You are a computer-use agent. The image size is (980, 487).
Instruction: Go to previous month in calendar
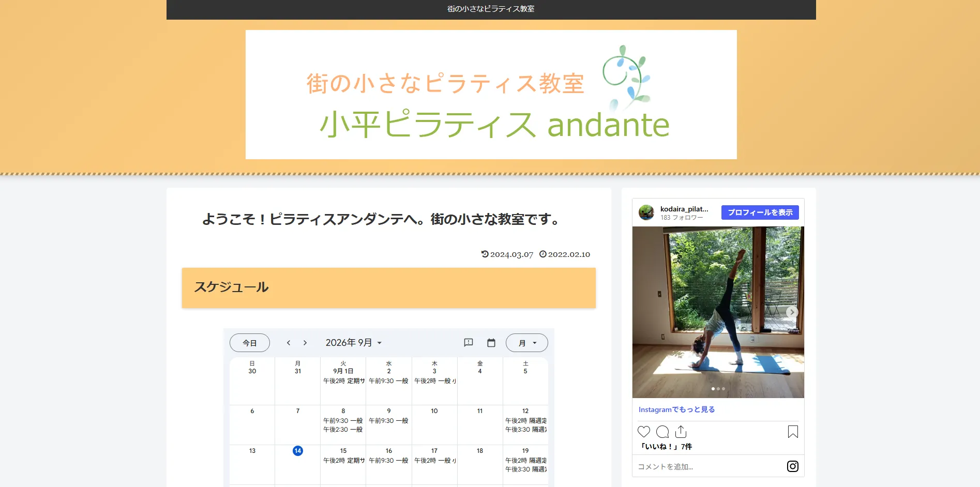289,343
